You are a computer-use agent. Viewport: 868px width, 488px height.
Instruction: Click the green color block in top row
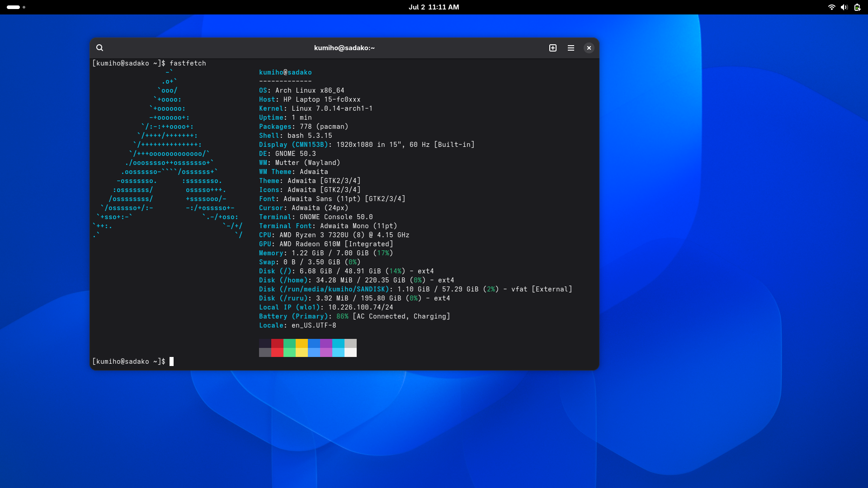pyautogui.click(x=289, y=343)
